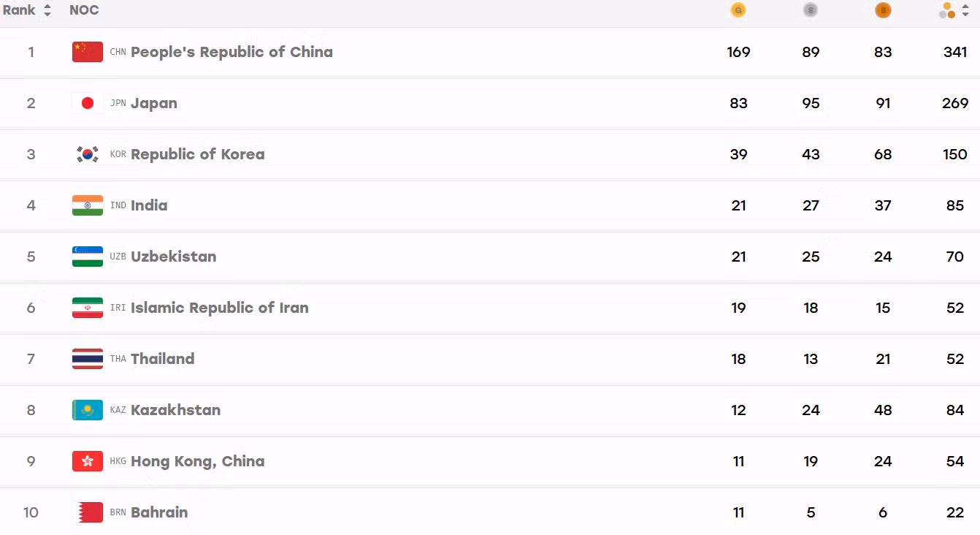
Task: Toggle the Rank column sort arrows
Action: [47, 10]
